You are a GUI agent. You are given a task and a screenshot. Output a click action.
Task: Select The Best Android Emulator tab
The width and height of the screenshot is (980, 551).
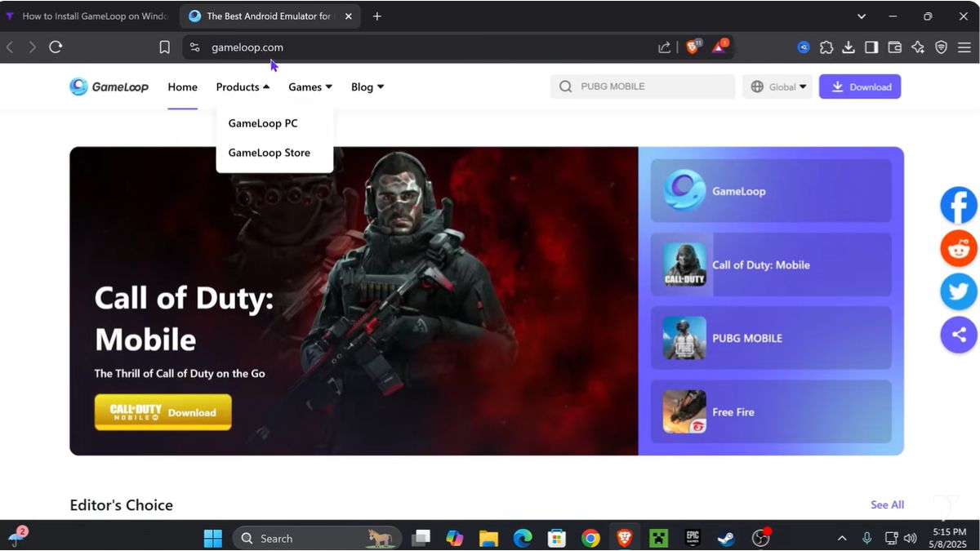pos(269,16)
